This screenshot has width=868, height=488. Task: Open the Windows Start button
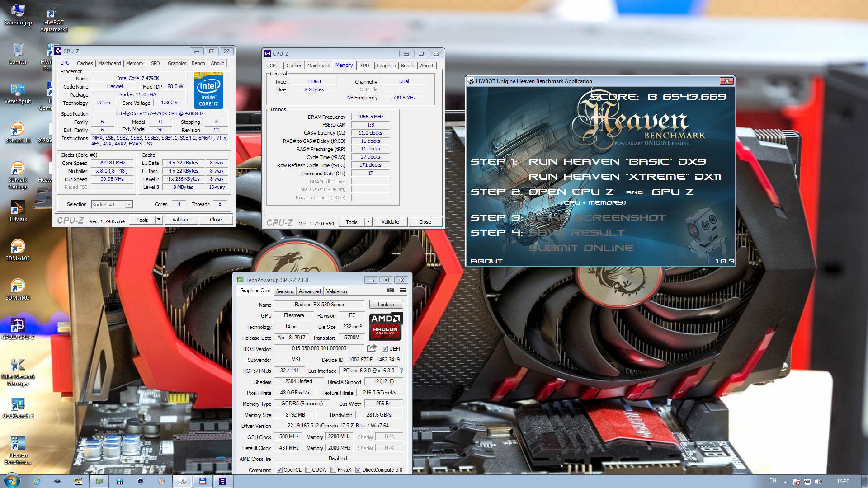pyautogui.click(x=11, y=481)
